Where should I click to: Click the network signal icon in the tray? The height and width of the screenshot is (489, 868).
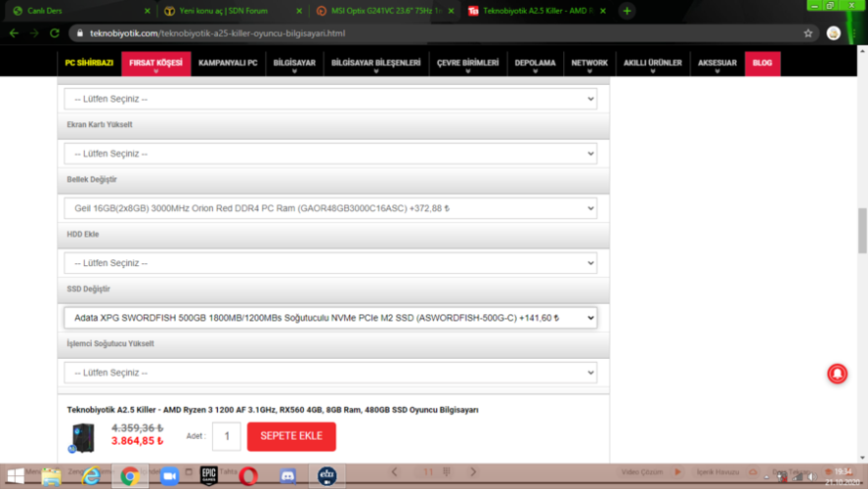click(798, 477)
